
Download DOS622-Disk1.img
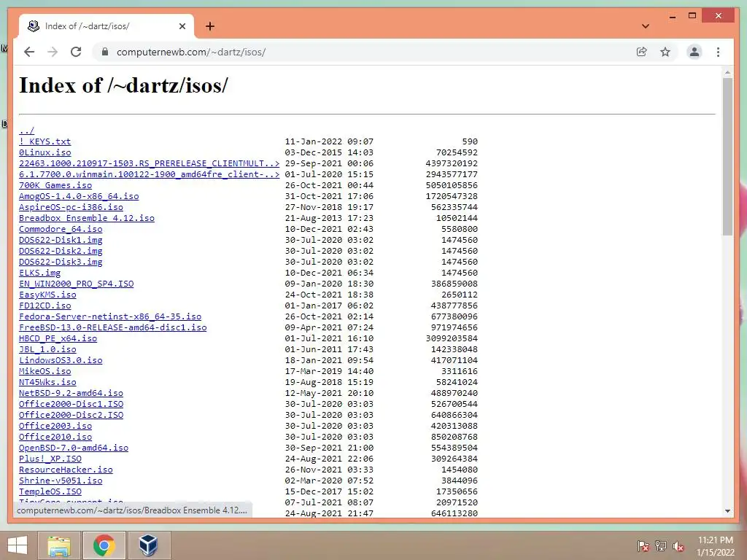(x=61, y=240)
